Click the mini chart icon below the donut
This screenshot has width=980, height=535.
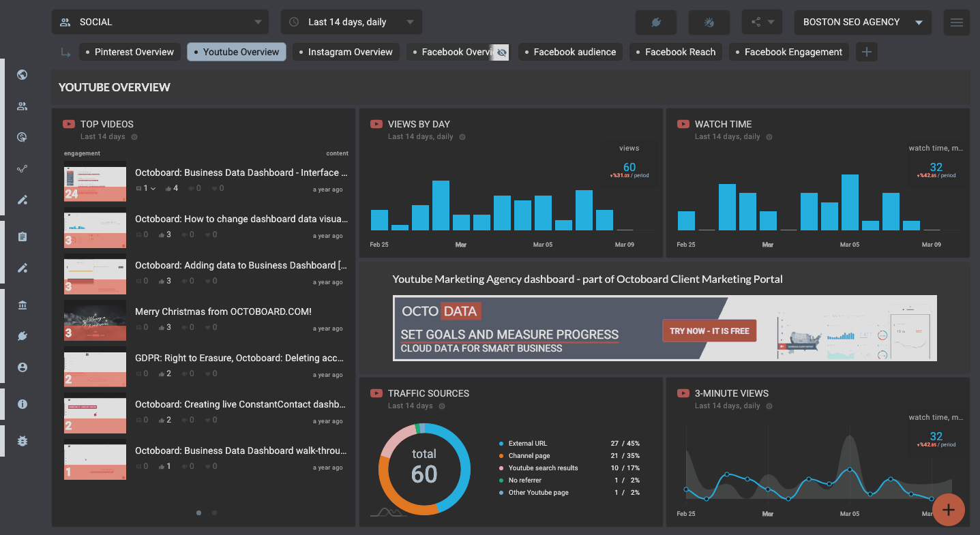(388, 512)
